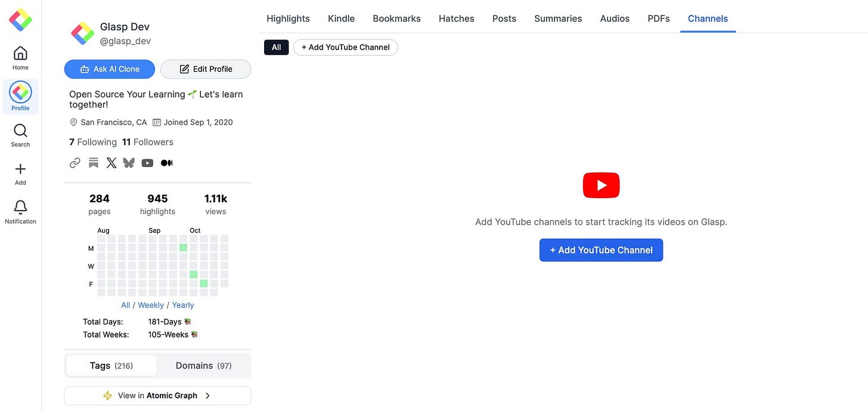Click the @glasp_dev handle
868x411 pixels.
coord(125,41)
